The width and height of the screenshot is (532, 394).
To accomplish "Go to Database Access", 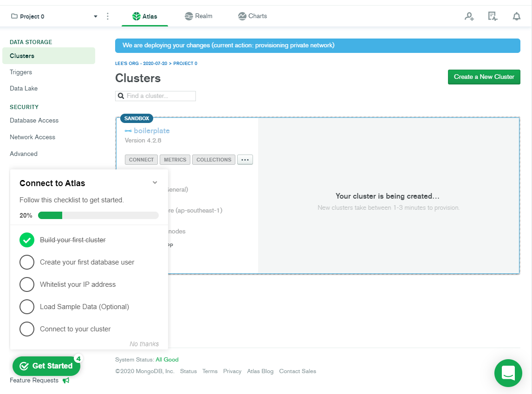I will 34,120.
